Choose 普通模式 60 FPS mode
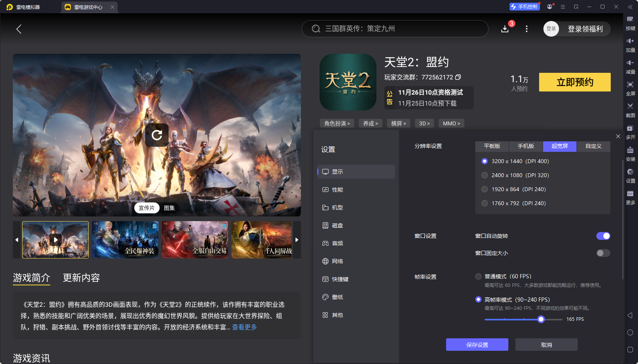The width and height of the screenshot is (638, 364). (x=478, y=276)
